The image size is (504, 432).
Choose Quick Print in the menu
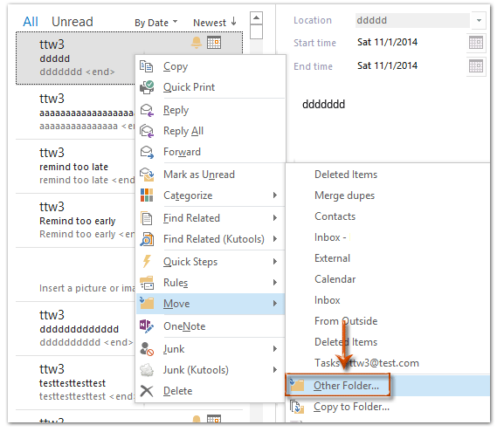click(211, 87)
